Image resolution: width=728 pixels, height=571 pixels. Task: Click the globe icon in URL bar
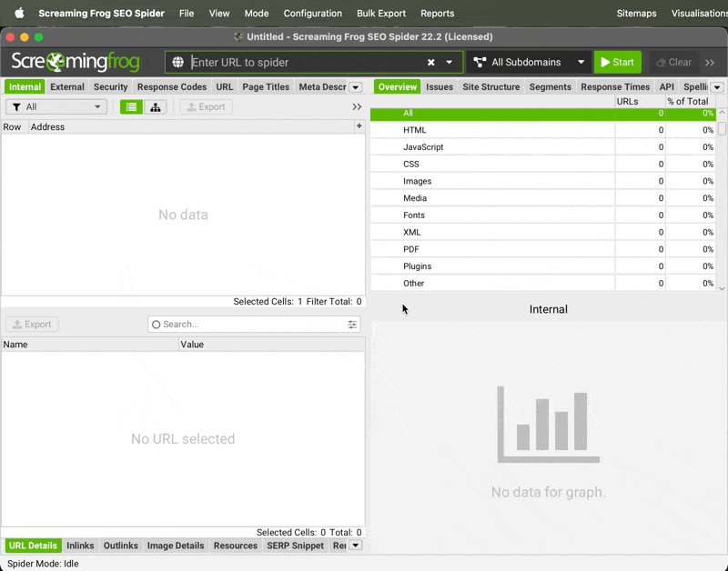[x=178, y=63]
